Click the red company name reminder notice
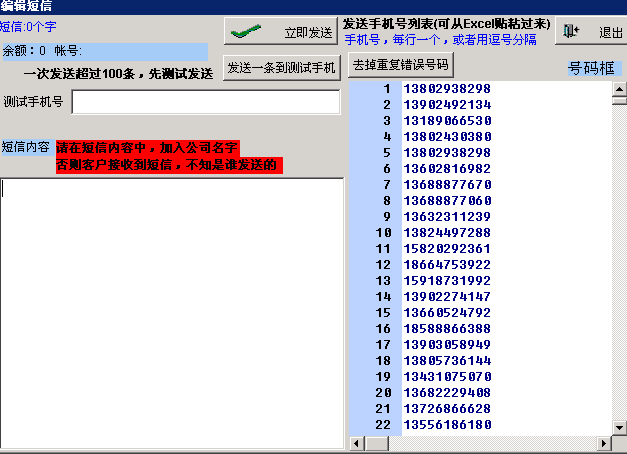Viewport: 627px width, 454px height. (x=169, y=156)
